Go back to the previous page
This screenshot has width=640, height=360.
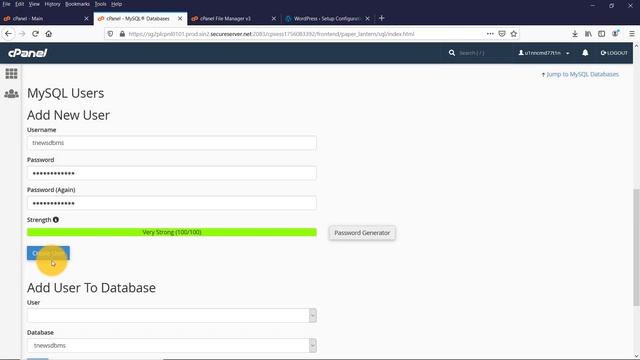[x=8, y=34]
